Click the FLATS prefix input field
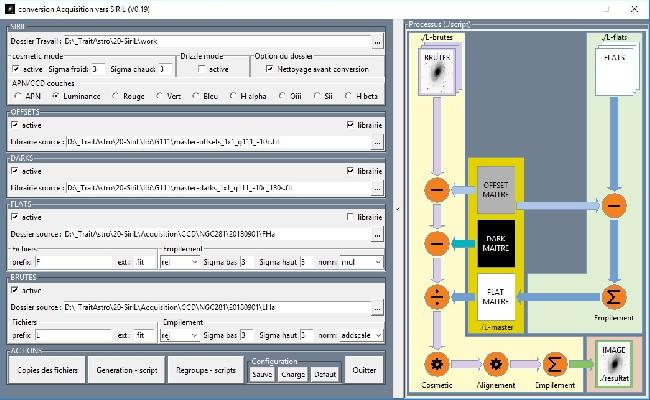Viewport: 650px width, 400px height. tap(74, 262)
